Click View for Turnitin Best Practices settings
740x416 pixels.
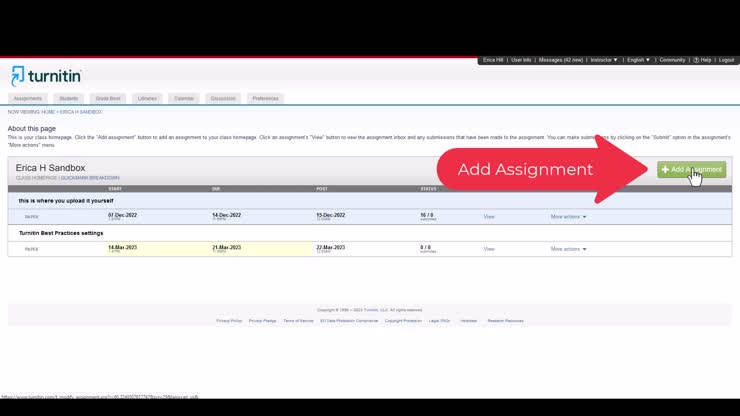489,249
